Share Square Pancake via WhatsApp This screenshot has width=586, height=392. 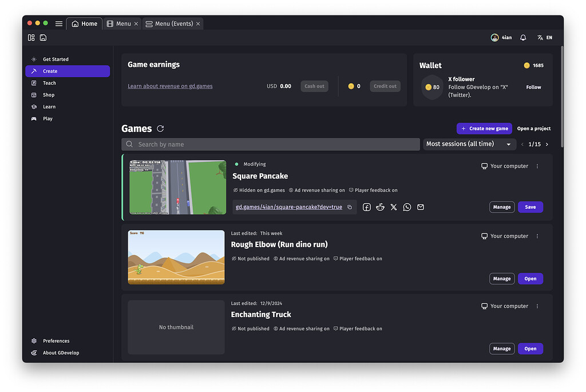(407, 207)
